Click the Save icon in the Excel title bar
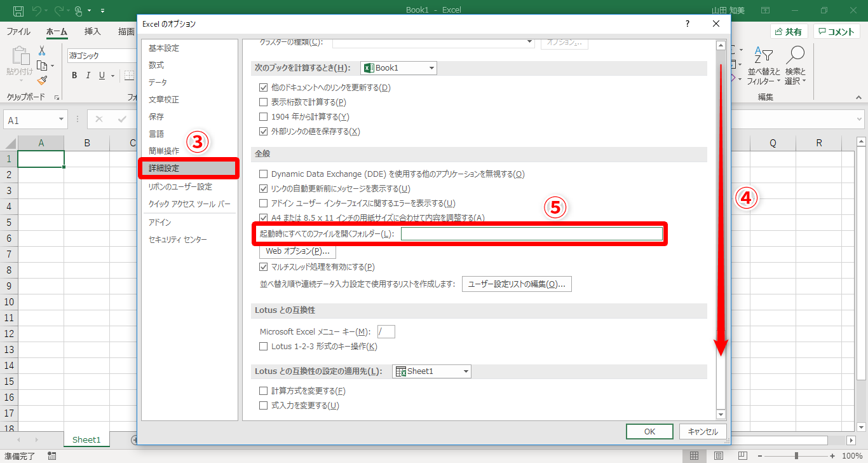This screenshot has width=868, height=463. (x=18, y=11)
